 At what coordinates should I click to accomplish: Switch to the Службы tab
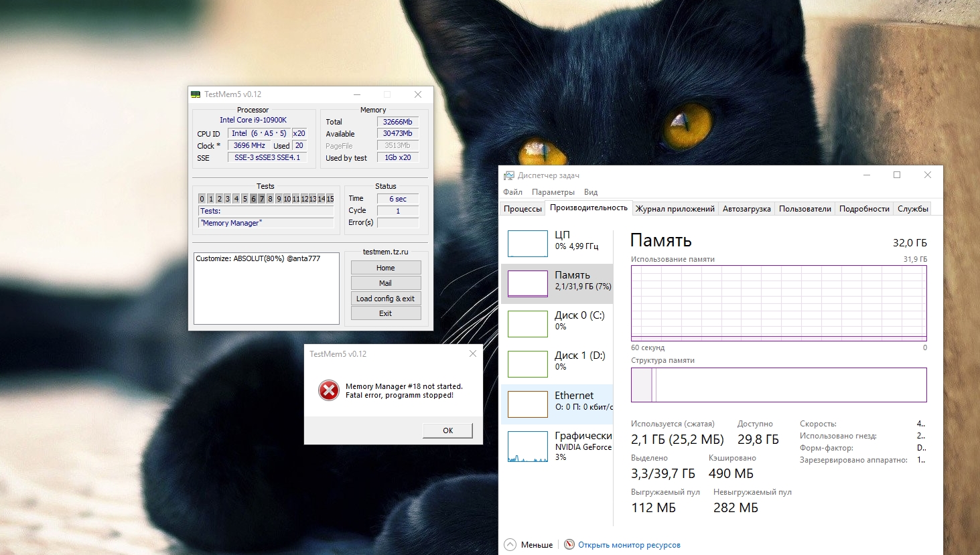913,209
